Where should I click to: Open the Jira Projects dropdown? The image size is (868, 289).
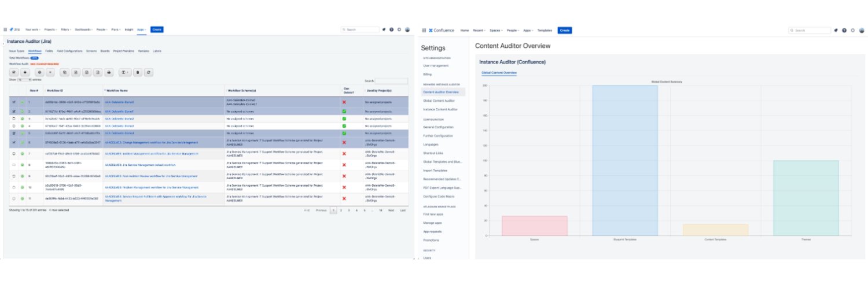[50, 29]
